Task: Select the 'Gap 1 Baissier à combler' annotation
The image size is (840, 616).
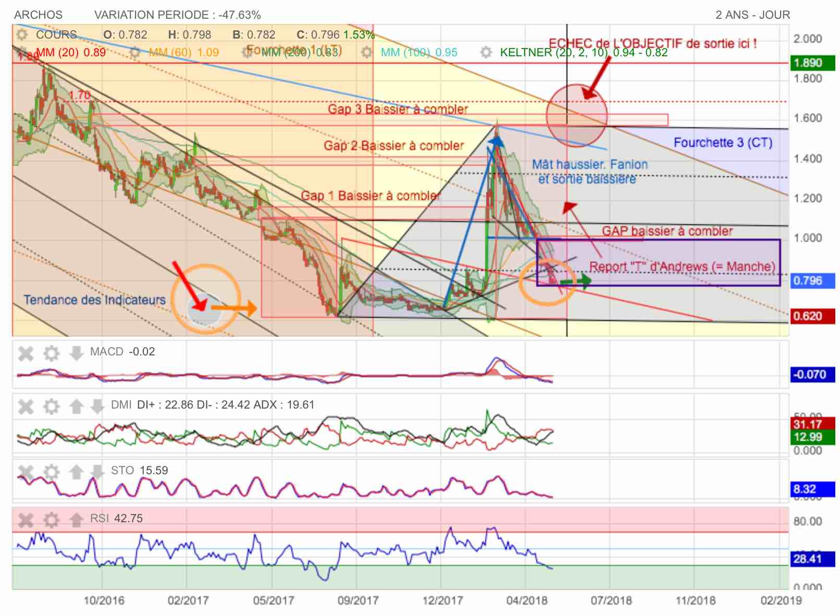Action: [x=370, y=195]
